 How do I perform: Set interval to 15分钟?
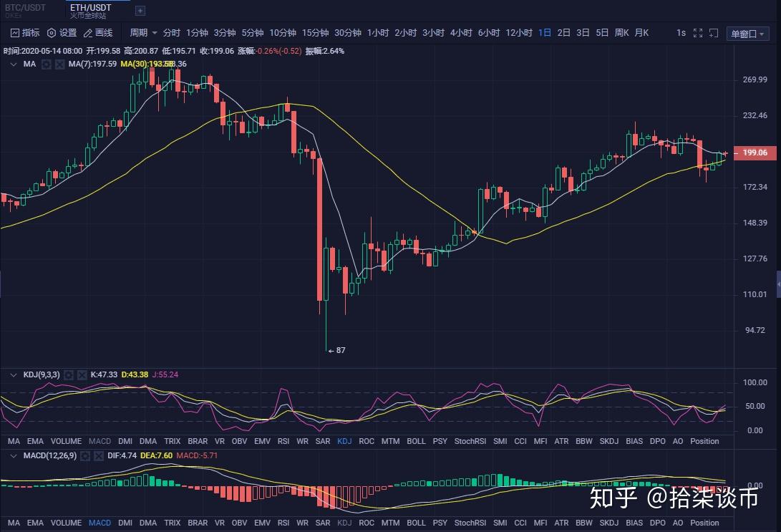coord(315,33)
